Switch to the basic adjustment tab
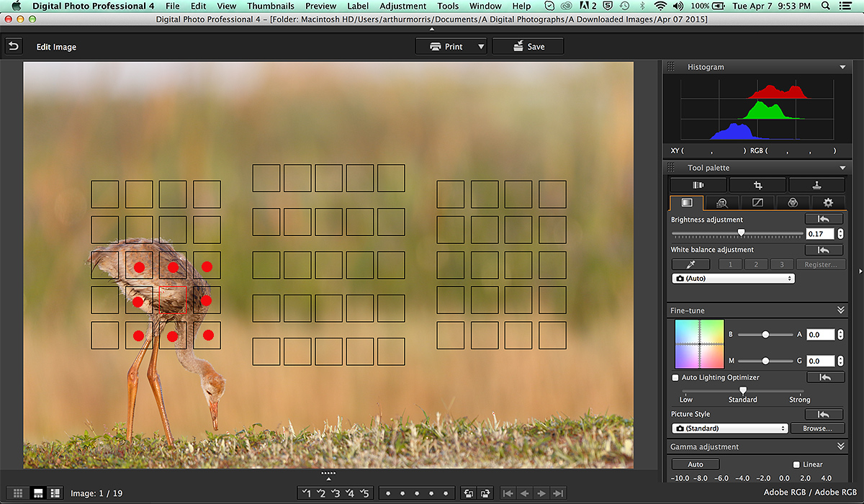The image size is (864, 504). click(x=687, y=203)
